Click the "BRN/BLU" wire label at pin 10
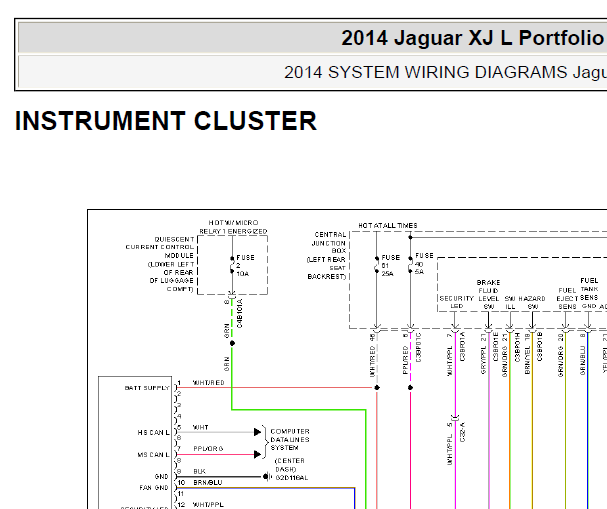607x509 pixels. tap(208, 483)
